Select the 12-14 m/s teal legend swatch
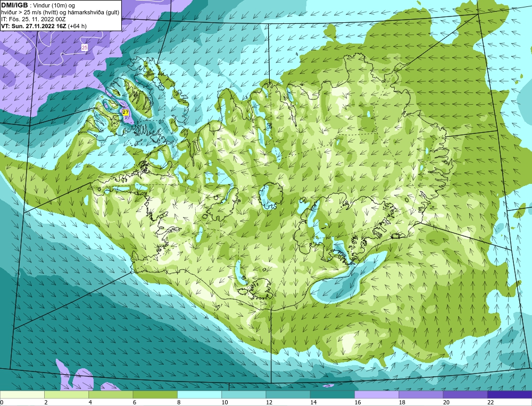Screen dimensions: 532x406 (x=288, y=394)
